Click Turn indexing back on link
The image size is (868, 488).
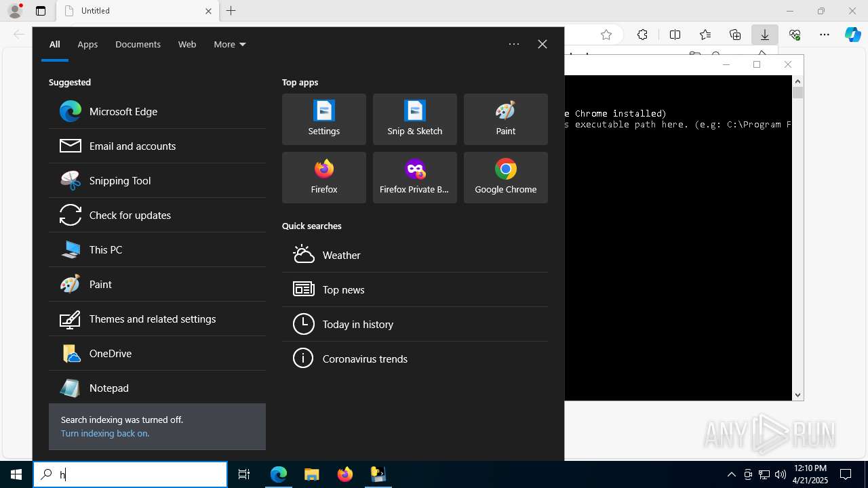105,433
